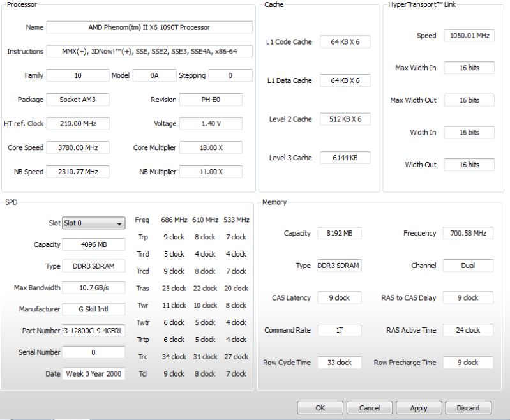The width and height of the screenshot is (510, 420).
Task: Click the Trrd 5 clock value
Action: point(174,254)
